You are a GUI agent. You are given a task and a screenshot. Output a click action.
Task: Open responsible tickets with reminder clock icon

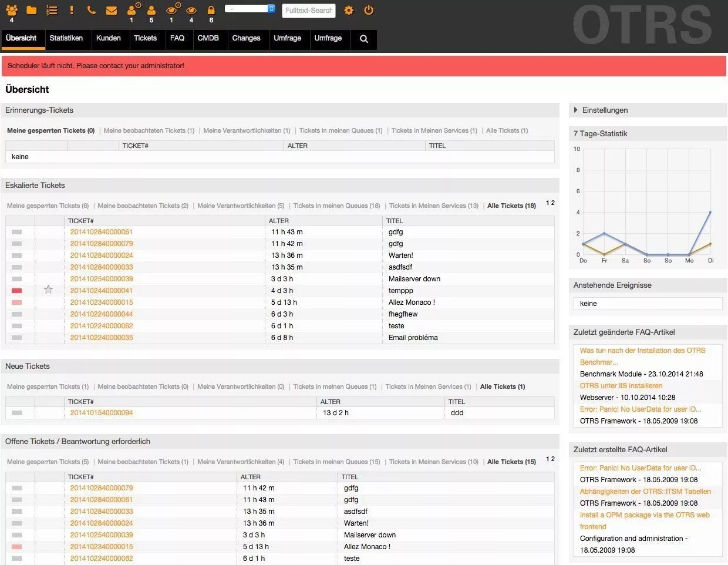click(x=133, y=9)
